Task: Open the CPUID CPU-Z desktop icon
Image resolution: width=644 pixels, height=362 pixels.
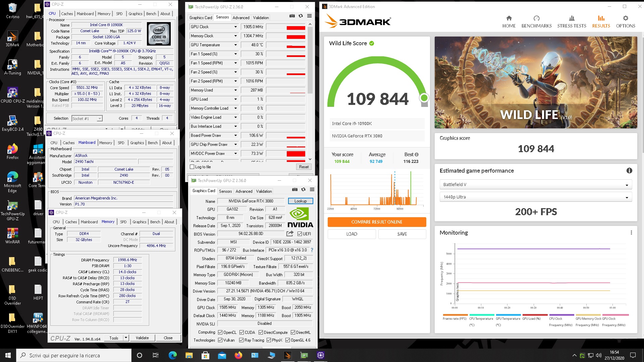Action: point(12,95)
